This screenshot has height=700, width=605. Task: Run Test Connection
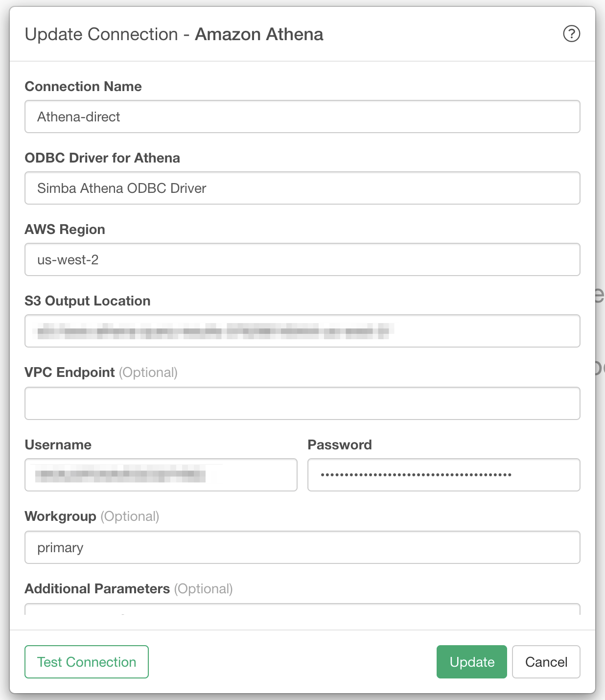[87, 662]
